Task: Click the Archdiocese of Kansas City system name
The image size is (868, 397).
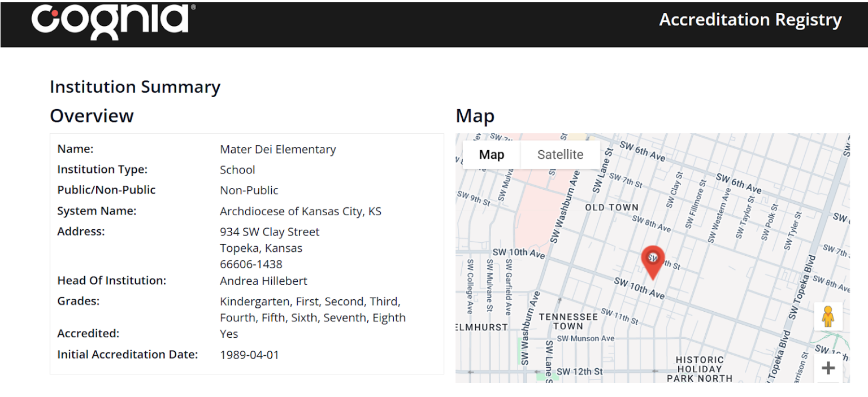Action: point(300,211)
